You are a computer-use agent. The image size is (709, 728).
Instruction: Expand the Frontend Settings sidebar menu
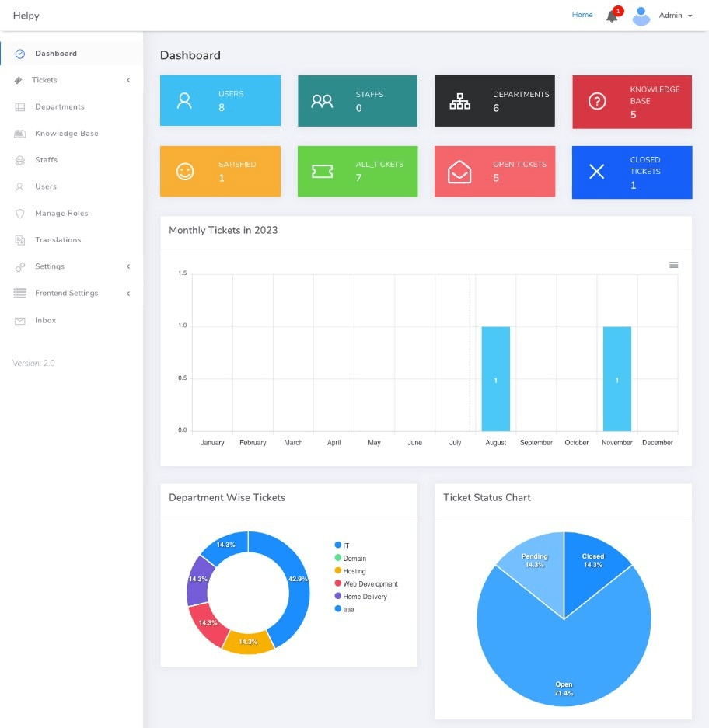pos(67,293)
